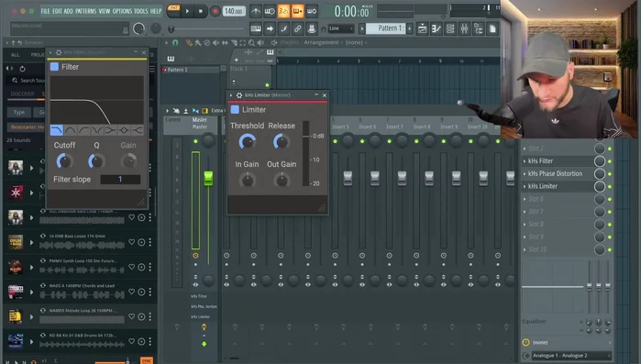Screen dimensions: 641x364
Task: Toggle the kHs Limiter slot enable LED
Action: click(610, 187)
